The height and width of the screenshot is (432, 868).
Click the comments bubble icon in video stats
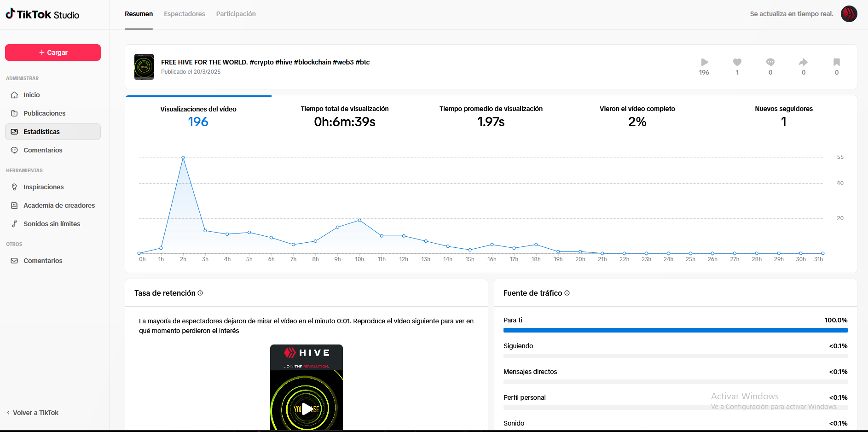[770, 62]
